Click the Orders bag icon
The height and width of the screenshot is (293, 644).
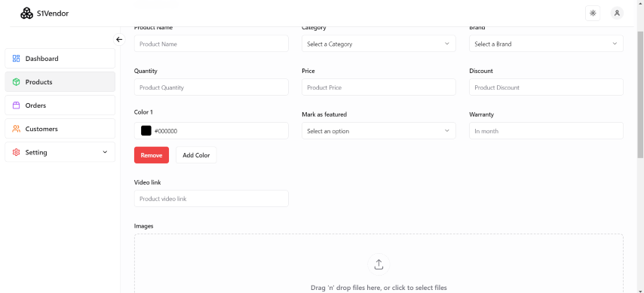tap(16, 105)
